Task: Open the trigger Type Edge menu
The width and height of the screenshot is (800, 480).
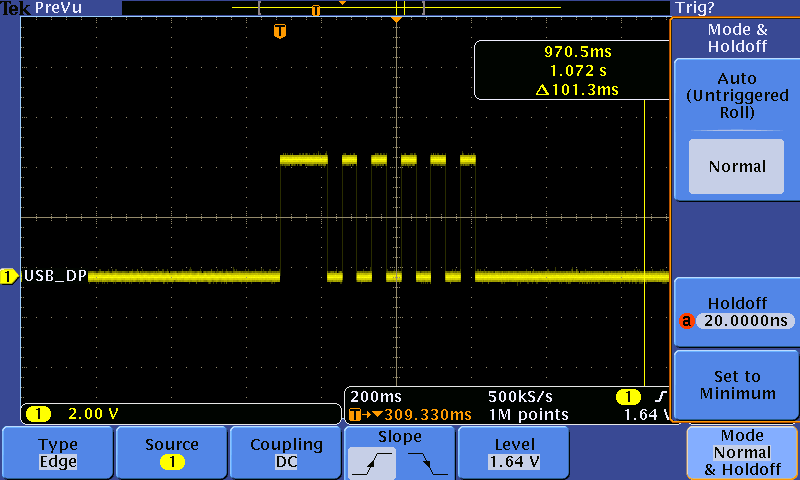Action: 58,452
